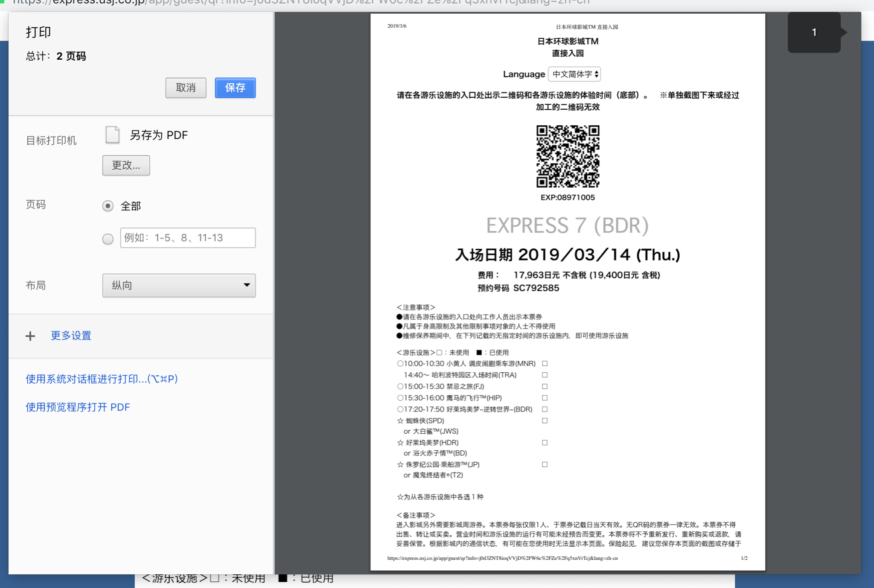Viewport: 874px width, 588px height.
Task: Click the footer URL in print preview
Action: pos(502,558)
